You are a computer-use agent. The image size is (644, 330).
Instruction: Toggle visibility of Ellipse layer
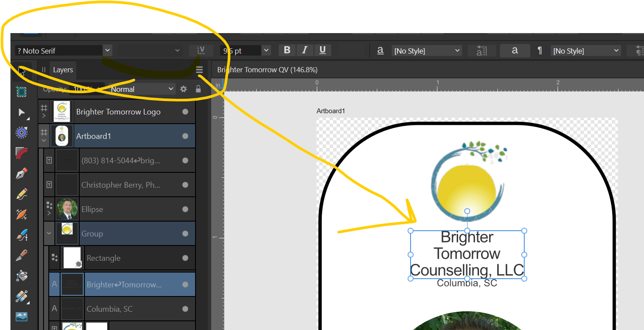[185, 209]
